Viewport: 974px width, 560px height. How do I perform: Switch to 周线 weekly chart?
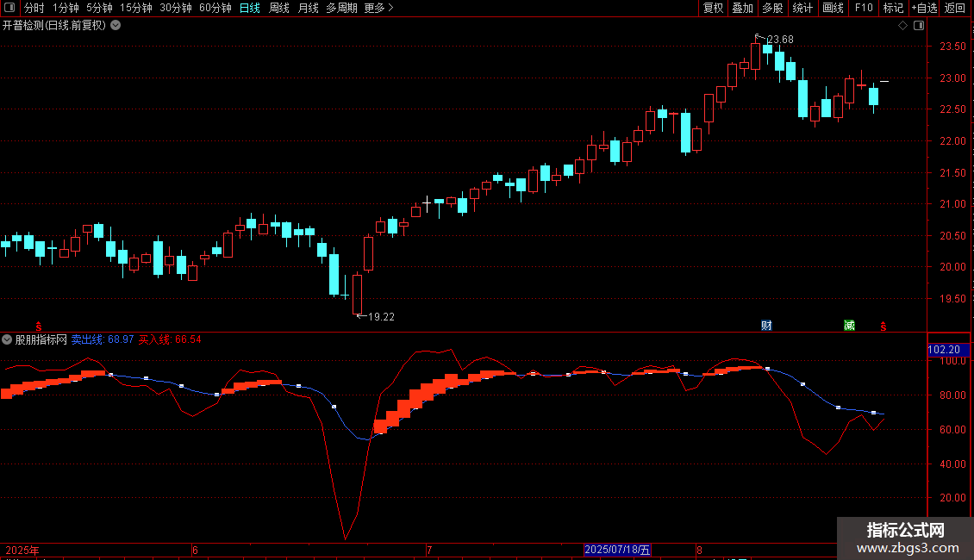pyautogui.click(x=279, y=8)
